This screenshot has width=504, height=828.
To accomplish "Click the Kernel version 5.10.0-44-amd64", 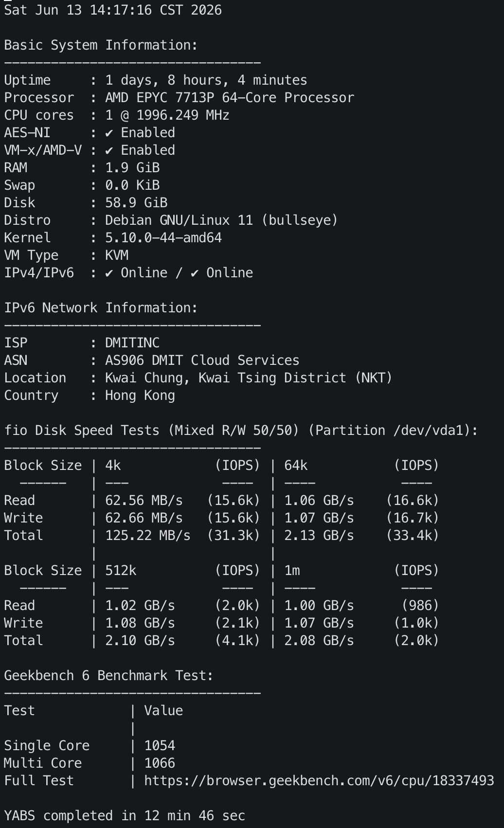I will (163, 238).
